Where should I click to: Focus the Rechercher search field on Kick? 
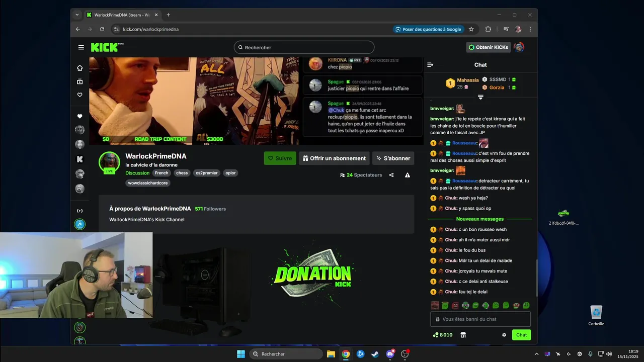(x=304, y=47)
